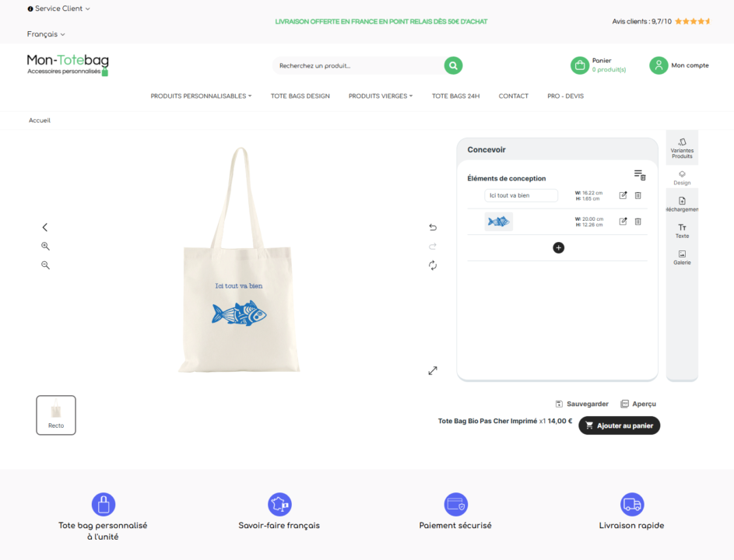This screenshot has width=734, height=560.
Task: Clear all design elements with list-trash icon
Action: tap(639, 176)
